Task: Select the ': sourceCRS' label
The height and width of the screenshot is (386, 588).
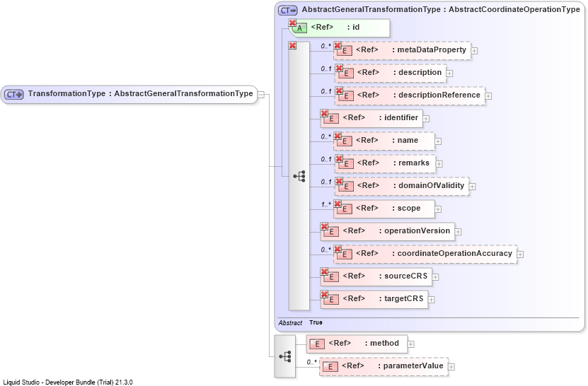Action: (x=403, y=276)
